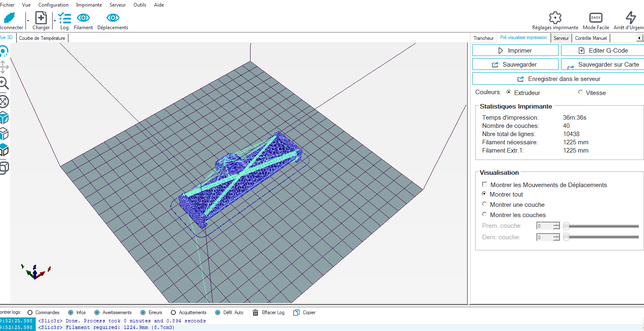The image size is (644, 331).
Task: Toggle Déplacements visibility eye icon
Action: click(113, 18)
